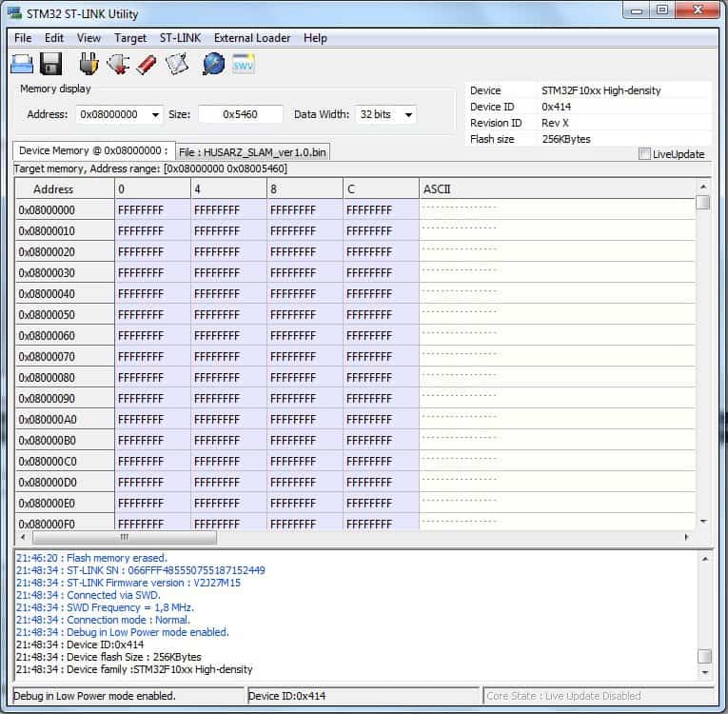Click log line 'Connection mode : Normal.'

click(103, 620)
